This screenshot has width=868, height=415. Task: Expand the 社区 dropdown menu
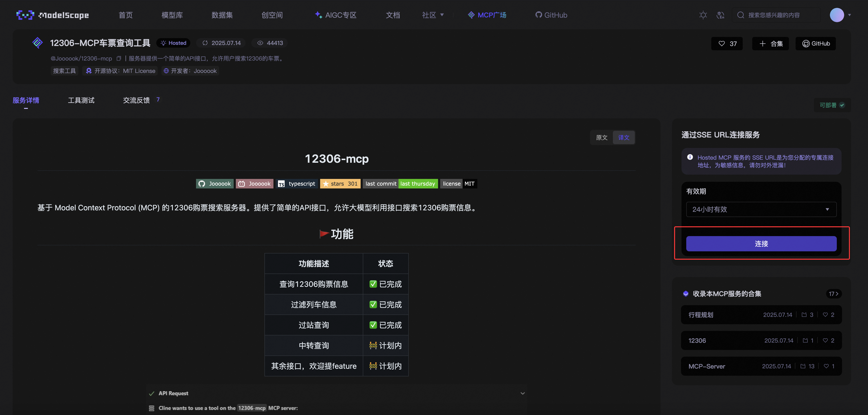click(433, 15)
